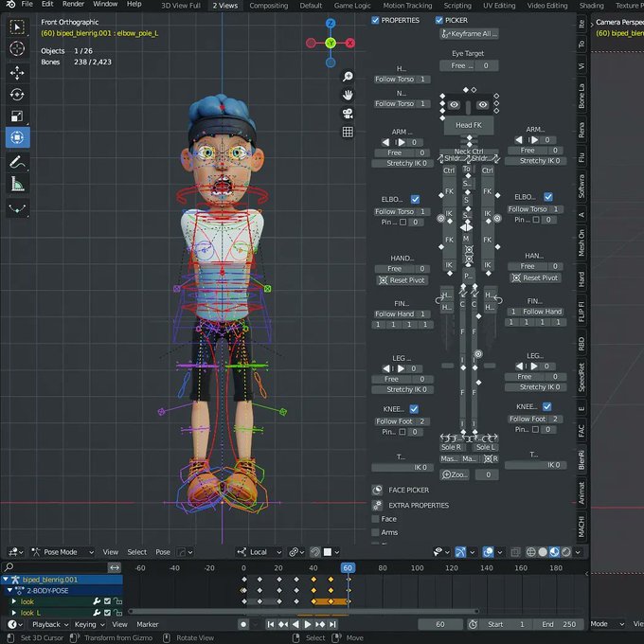Select the Measure tool
The width and height of the screenshot is (644, 644).
click(17, 184)
